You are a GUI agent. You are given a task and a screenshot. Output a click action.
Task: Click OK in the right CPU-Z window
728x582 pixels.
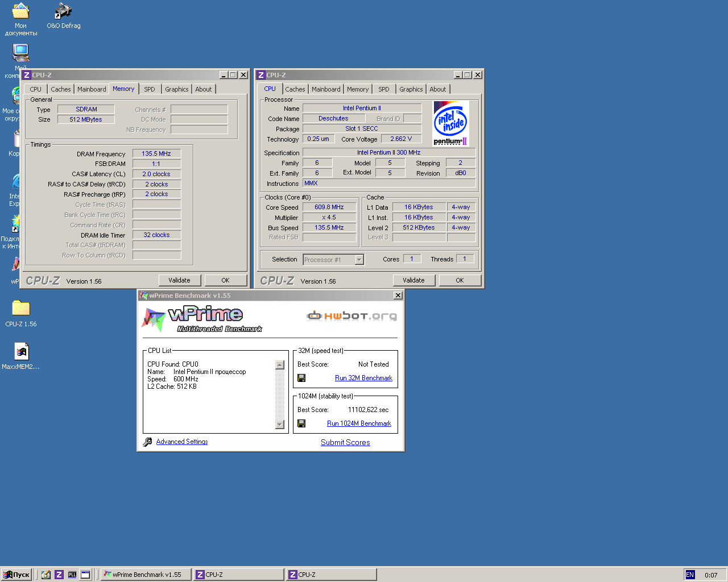point(460,280)
